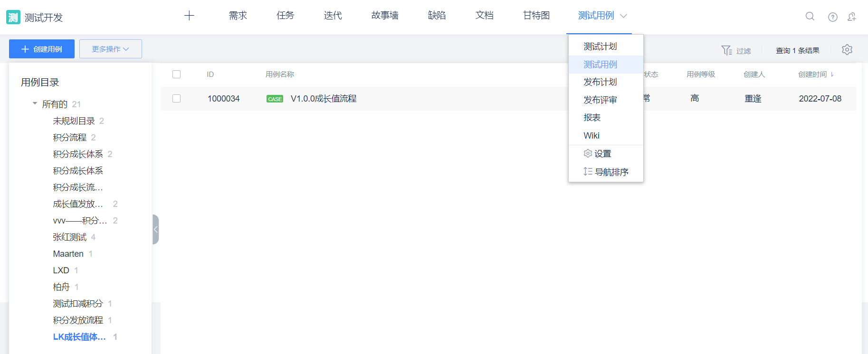The width and height of the screenshot is (868, 354).
Task: Click the date 2022-07-08
Action: tap(820, 99)
